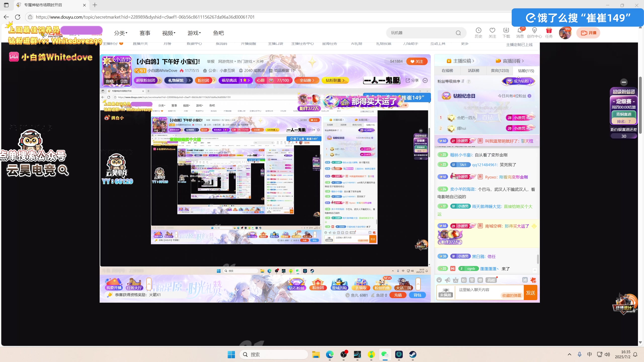
Task: Switch to 贵宾(1233) tab
Action: [500, 71]
